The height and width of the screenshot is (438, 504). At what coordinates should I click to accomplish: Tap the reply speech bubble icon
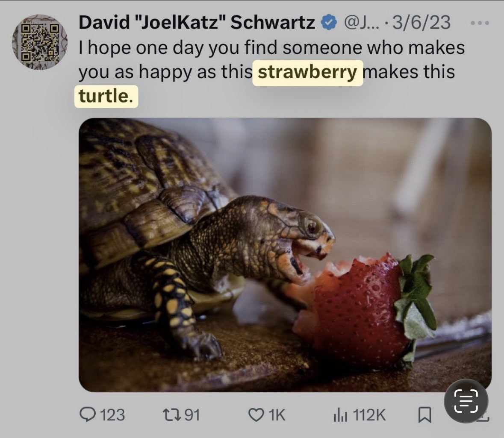pyautogui.click(x=88, y=414)
